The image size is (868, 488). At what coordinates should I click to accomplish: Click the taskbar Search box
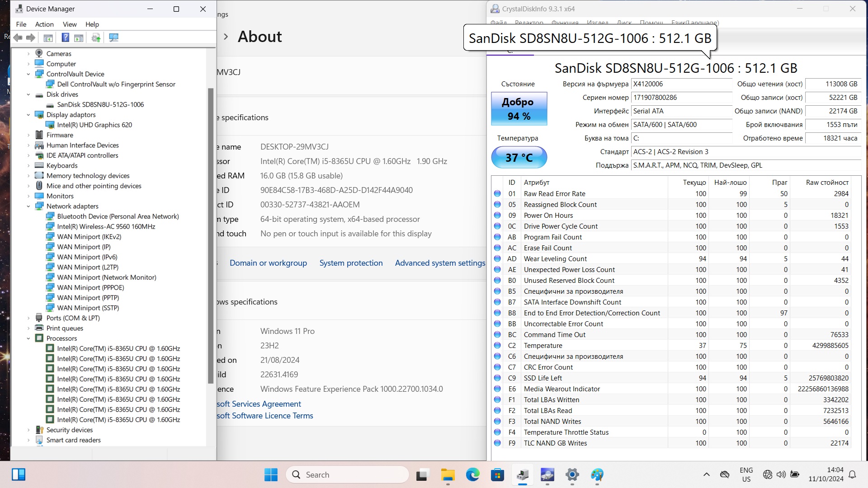(x=347, y=474)
